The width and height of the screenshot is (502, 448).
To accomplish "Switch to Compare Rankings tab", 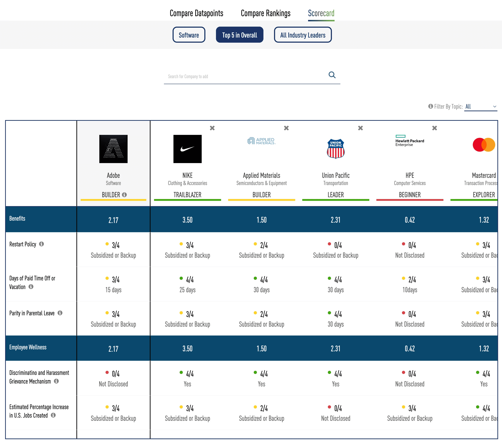I will coord(266,13).
